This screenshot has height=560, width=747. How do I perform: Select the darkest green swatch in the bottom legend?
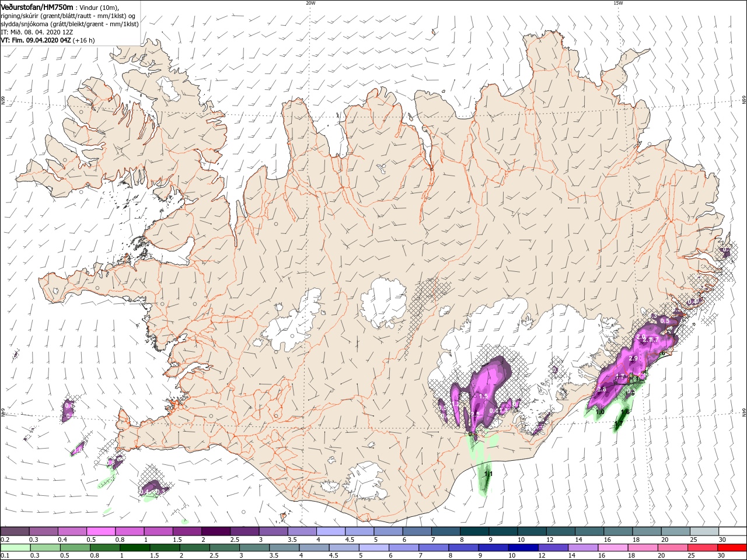pos(135,548)
